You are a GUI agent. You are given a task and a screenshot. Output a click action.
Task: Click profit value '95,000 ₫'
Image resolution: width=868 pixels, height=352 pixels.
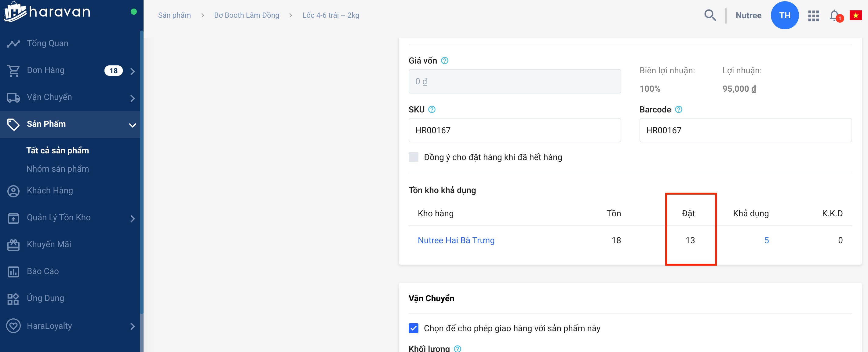(739, 89)
